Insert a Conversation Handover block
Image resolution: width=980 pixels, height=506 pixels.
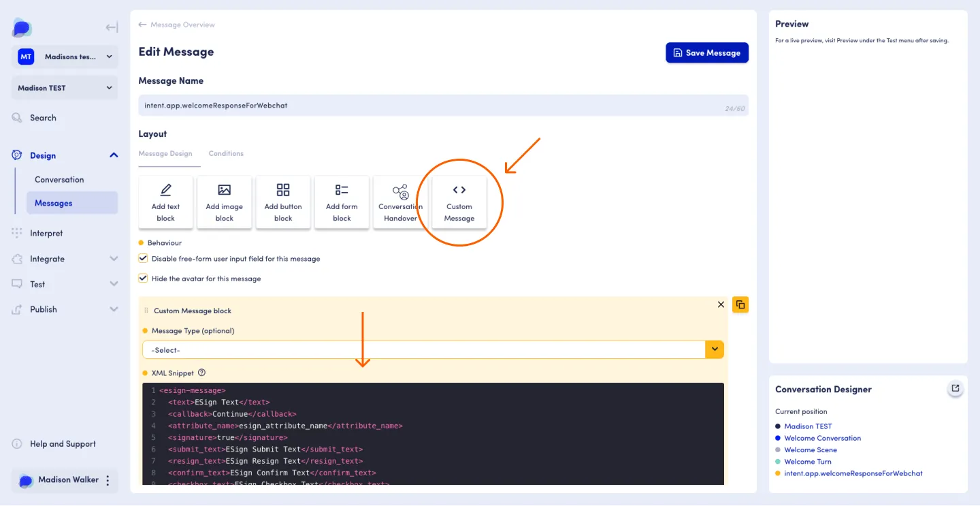[401, 202]
